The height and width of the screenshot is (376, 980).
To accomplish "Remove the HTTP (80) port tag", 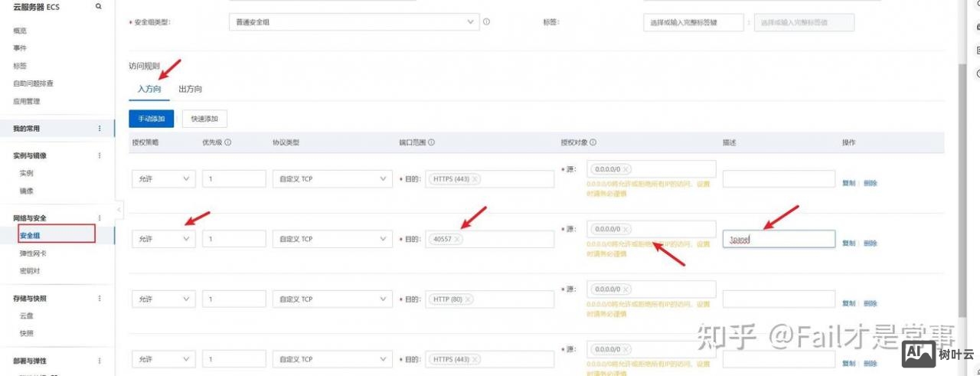I will [x=467, y=299].
